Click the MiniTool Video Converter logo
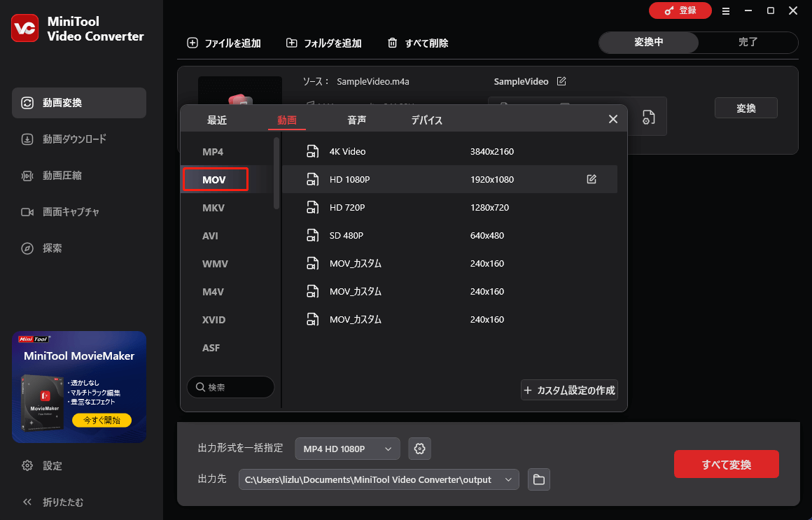Screen dimensions: 812x520 click(x=25, y=29)
